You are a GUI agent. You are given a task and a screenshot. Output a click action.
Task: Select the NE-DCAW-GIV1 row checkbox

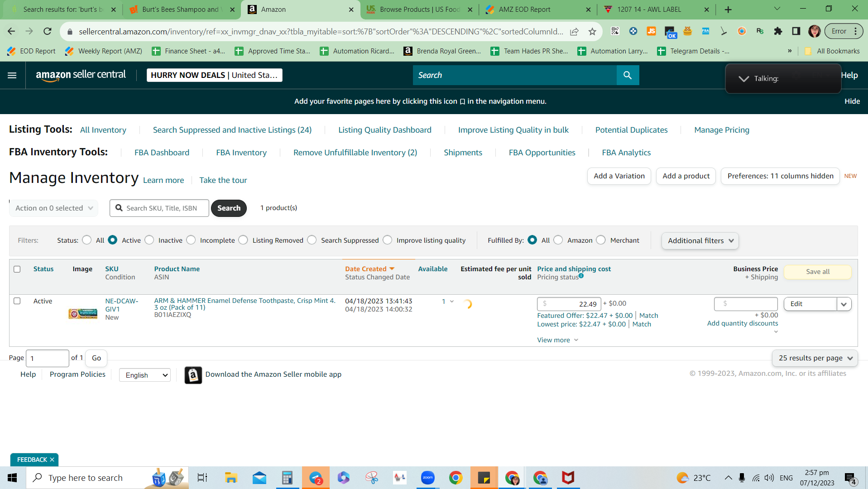point(17,301)
